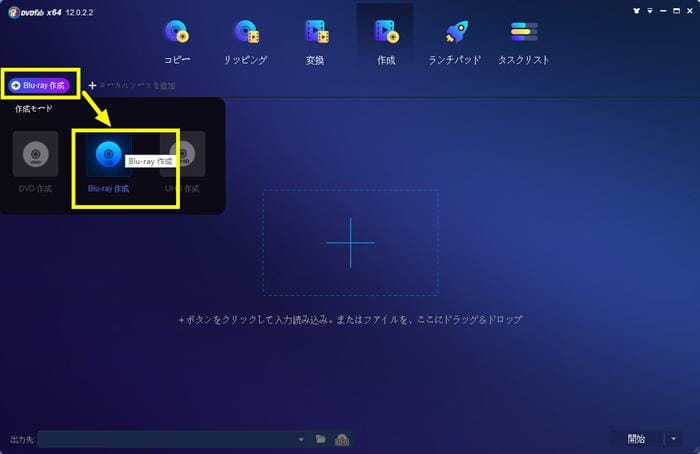Expand the arrow next to 開始
Image resolution: width=700 pixels, height=454 pixels.
point(674,439)
